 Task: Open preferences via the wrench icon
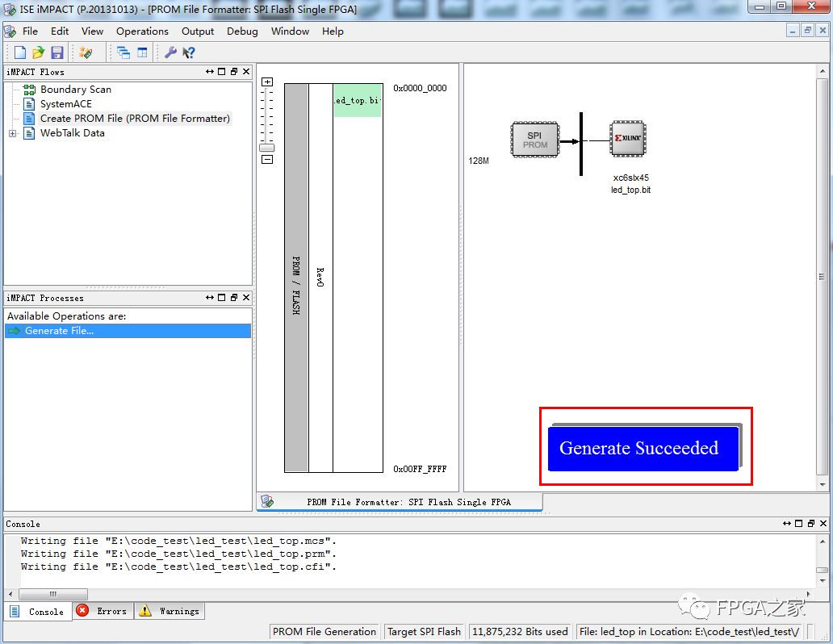(171, 52)
